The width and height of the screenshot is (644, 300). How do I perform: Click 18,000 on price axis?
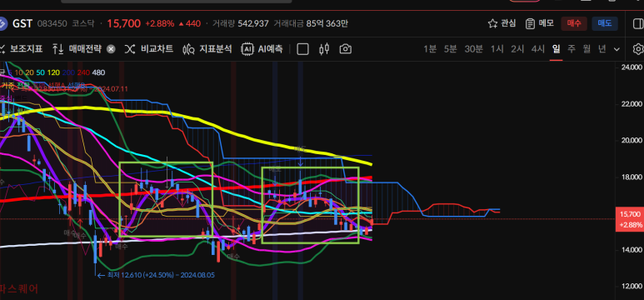coord(632,177)
